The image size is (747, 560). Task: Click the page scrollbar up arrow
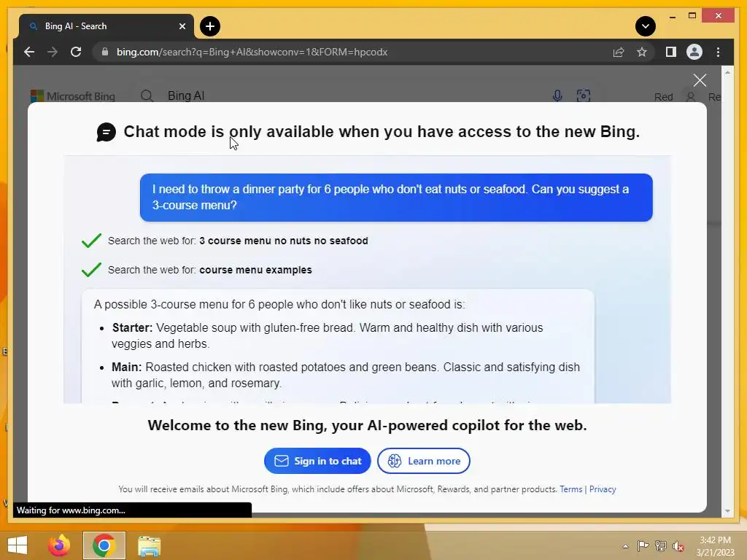point(727,72)
